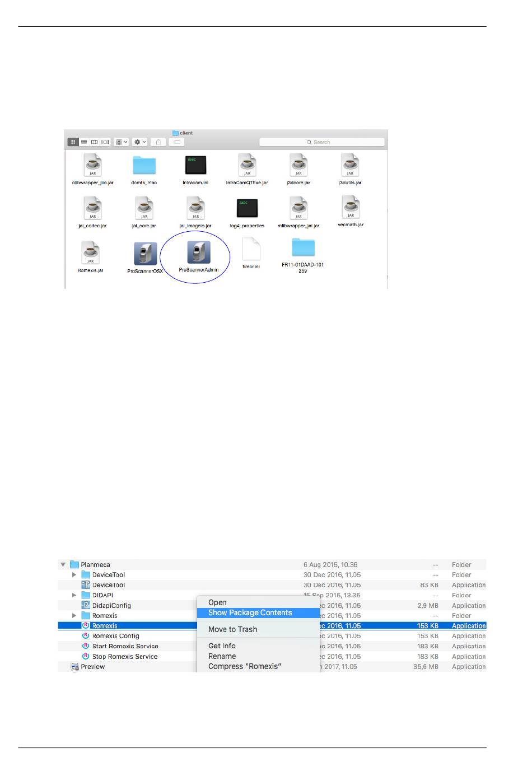Switch Finder to list view
Viewport: 532px width, 772px height.
84,142
